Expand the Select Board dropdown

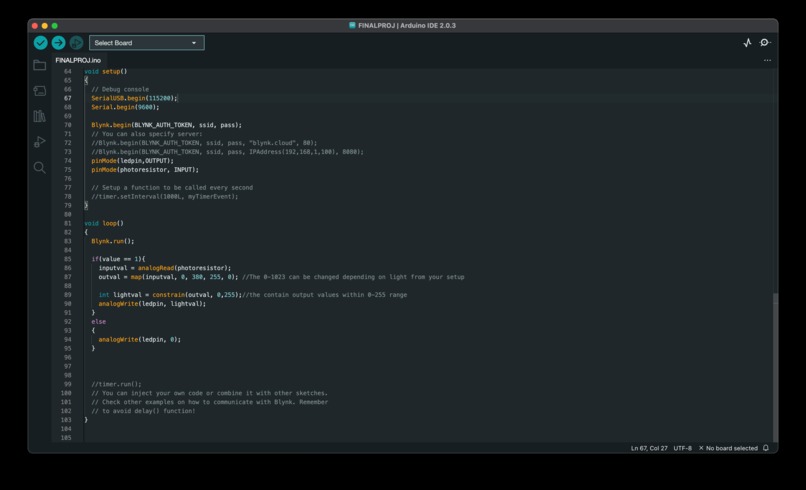(146, 43)
